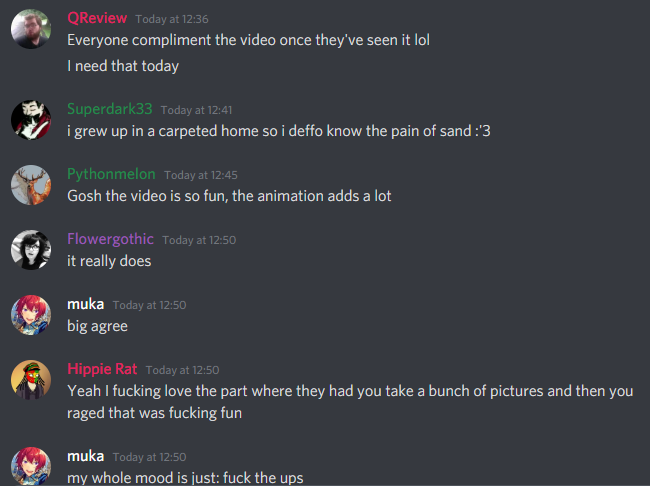Open the Superdark33 username
650x486 pixels.
coord(110,109)
